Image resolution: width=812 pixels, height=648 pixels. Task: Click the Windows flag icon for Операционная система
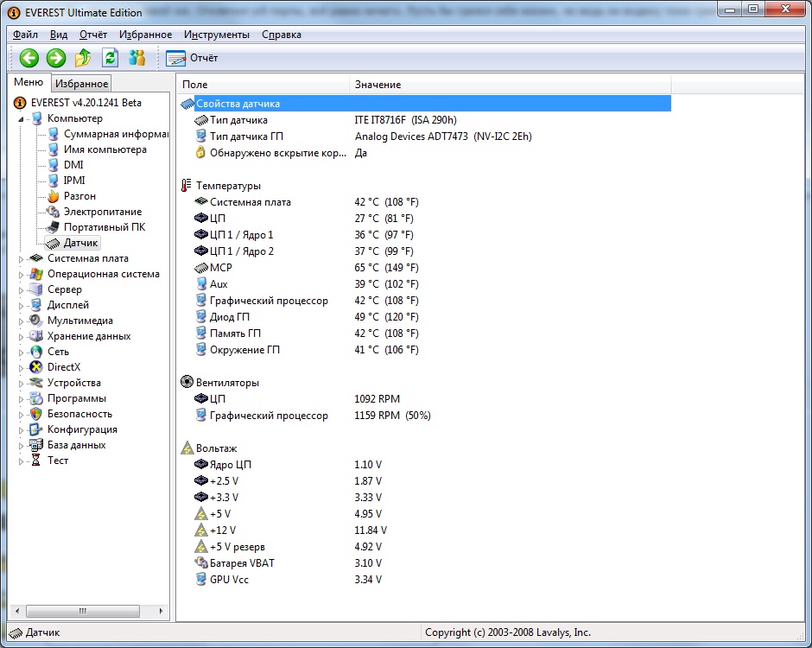[x=36, y=274]
